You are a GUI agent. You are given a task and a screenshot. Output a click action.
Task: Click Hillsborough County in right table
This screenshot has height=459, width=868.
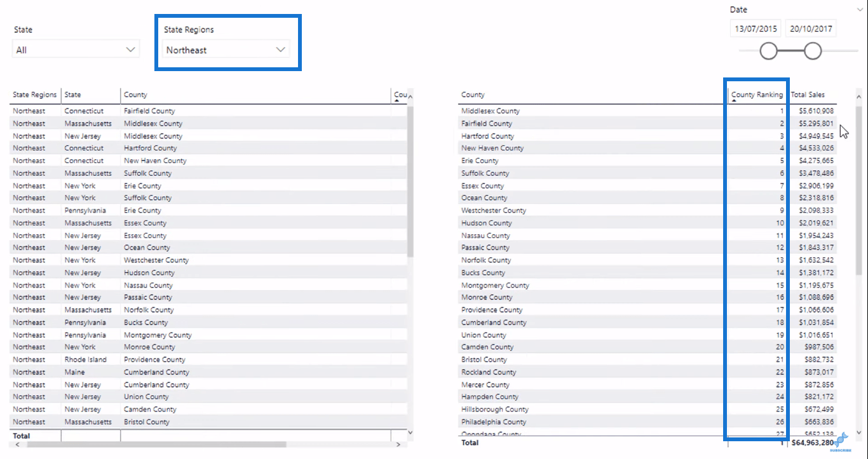point(495,409)
